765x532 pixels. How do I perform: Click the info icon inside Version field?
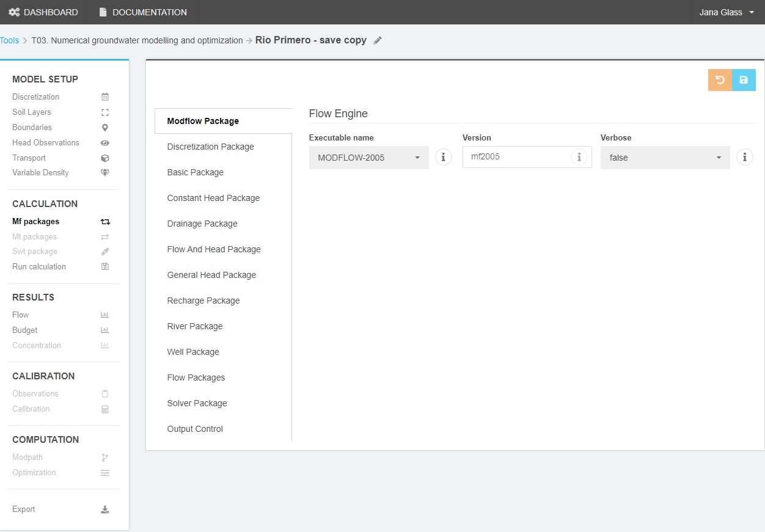[579, 157]
